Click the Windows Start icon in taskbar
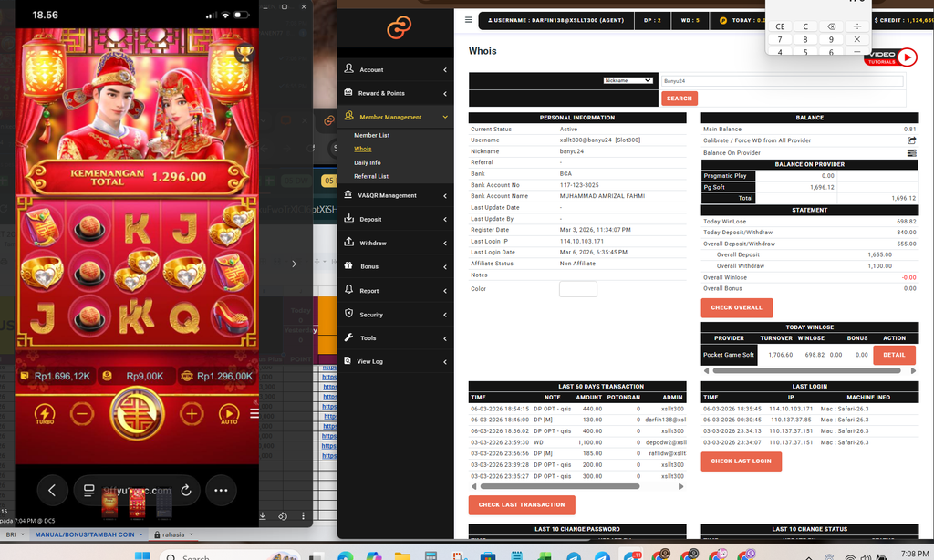Screen dimensions: 934x560 141,556
